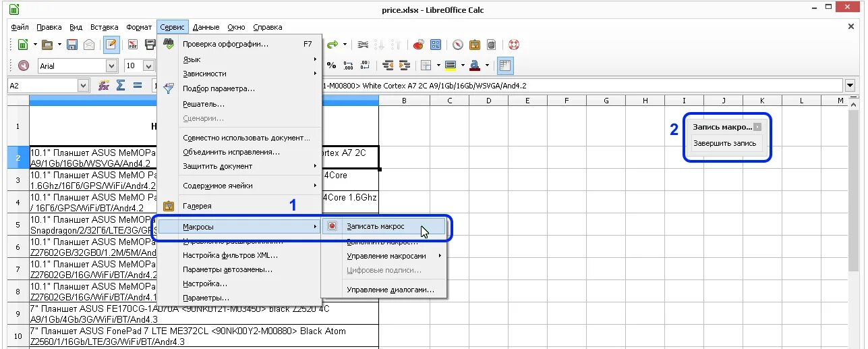
Task: Open the Name Box dropdown arrow
Action: (x=84, y=86)
